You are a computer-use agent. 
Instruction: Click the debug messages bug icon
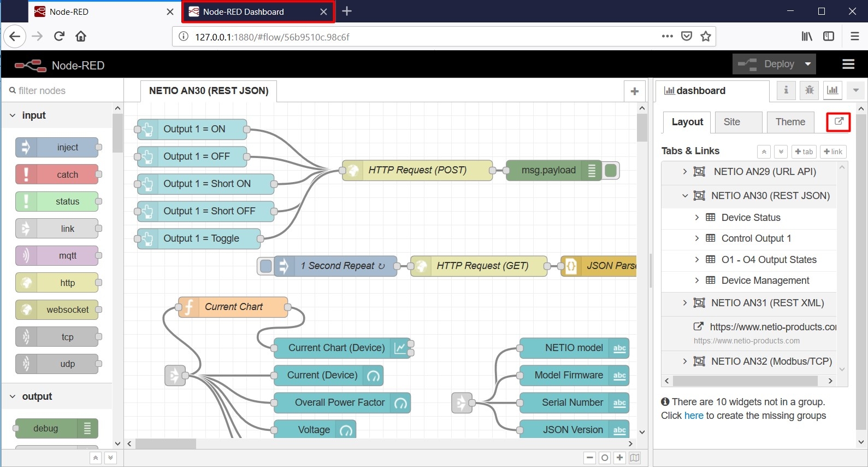pyautogui.click(x=809, y=90)
